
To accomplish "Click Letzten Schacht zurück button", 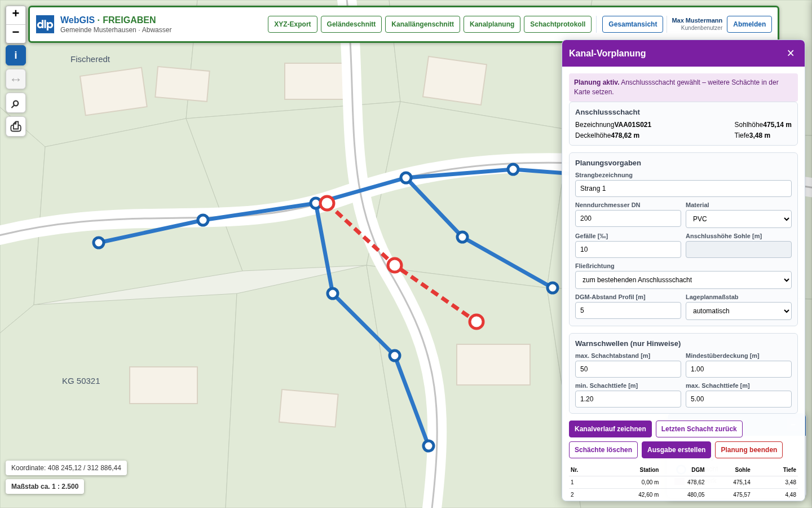I will click(x=699, y=429).
